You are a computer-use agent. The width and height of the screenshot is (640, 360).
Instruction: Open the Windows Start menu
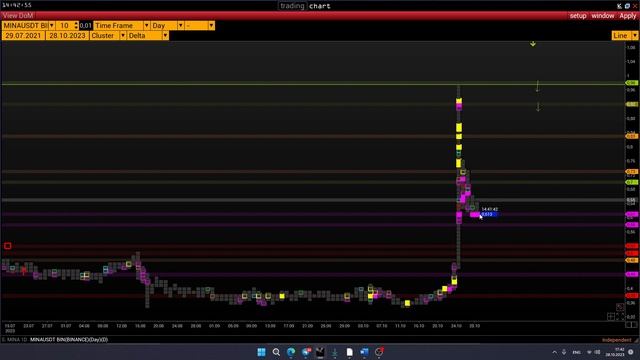pyautogui.click(x=261, y=352)
